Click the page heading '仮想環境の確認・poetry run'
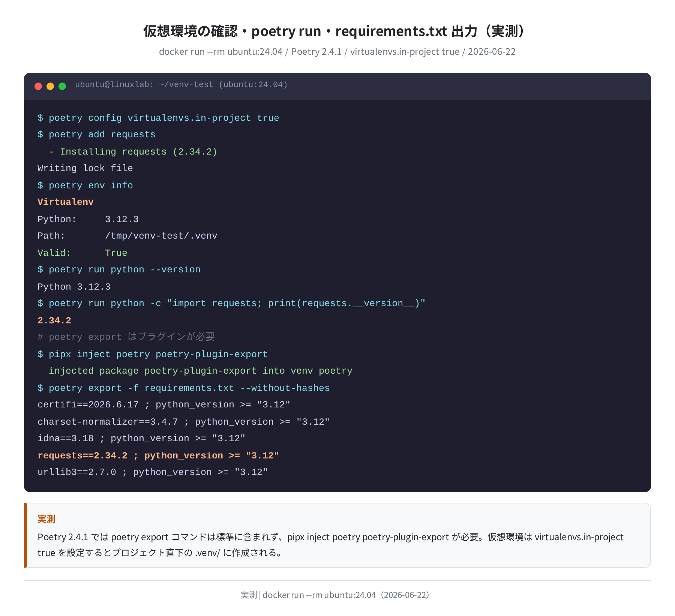The image size is (675, 616). (232, 31)
